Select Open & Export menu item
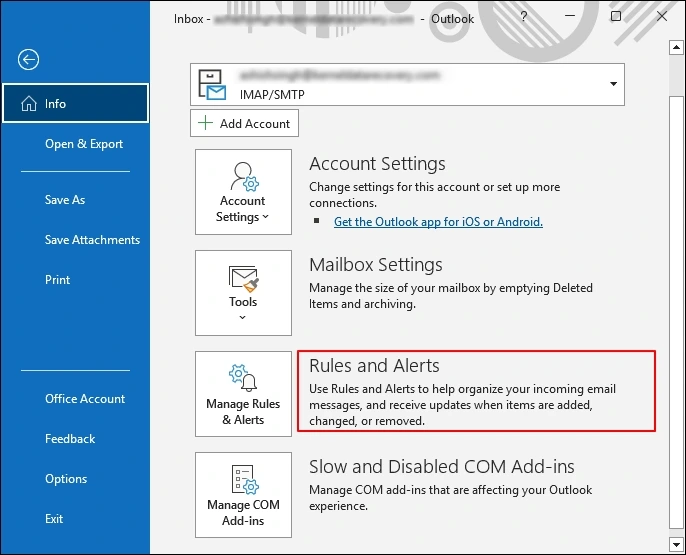This screenshot has width=686, height=555. [x=84, y=144]
